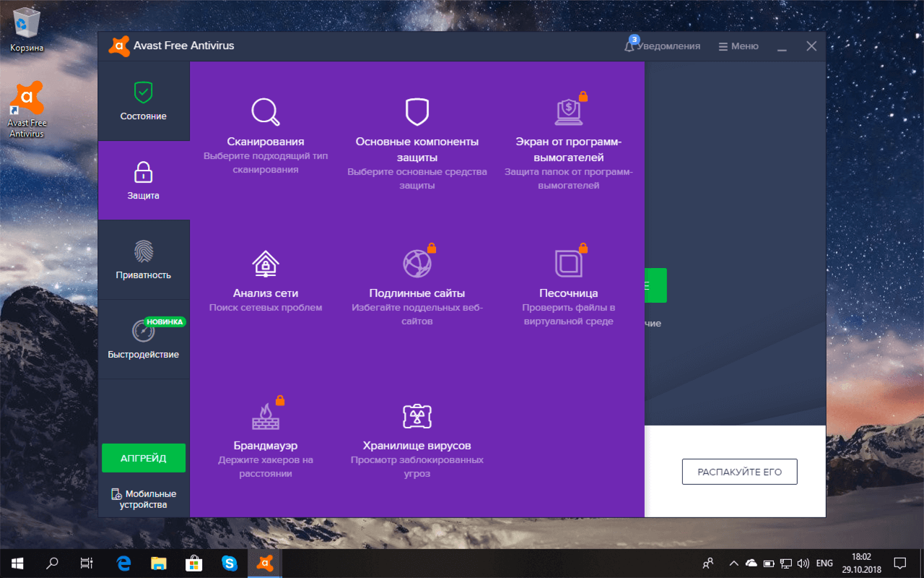Open the Action Center notification icon

(x=900, y=563)
